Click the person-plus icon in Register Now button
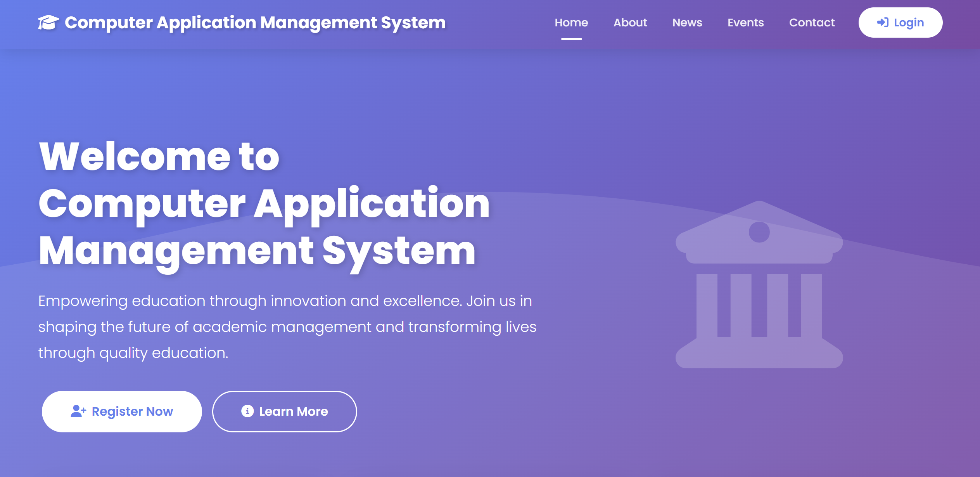 tap(79, 411)
